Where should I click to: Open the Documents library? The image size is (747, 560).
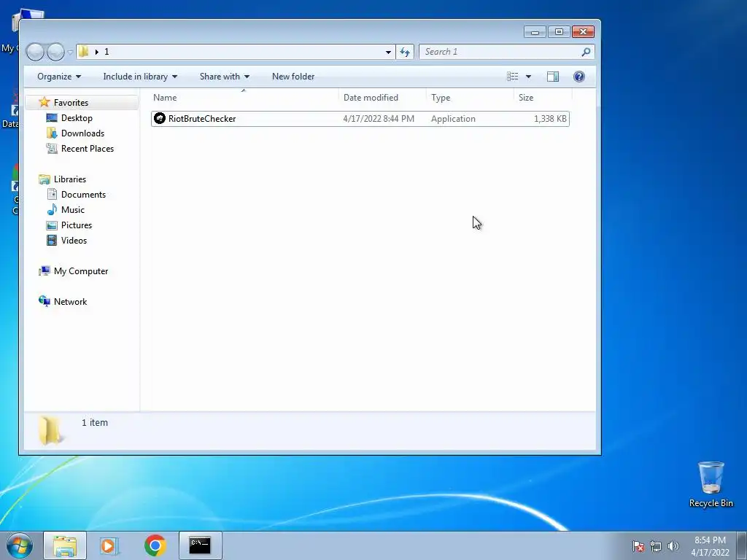(83, 194)
